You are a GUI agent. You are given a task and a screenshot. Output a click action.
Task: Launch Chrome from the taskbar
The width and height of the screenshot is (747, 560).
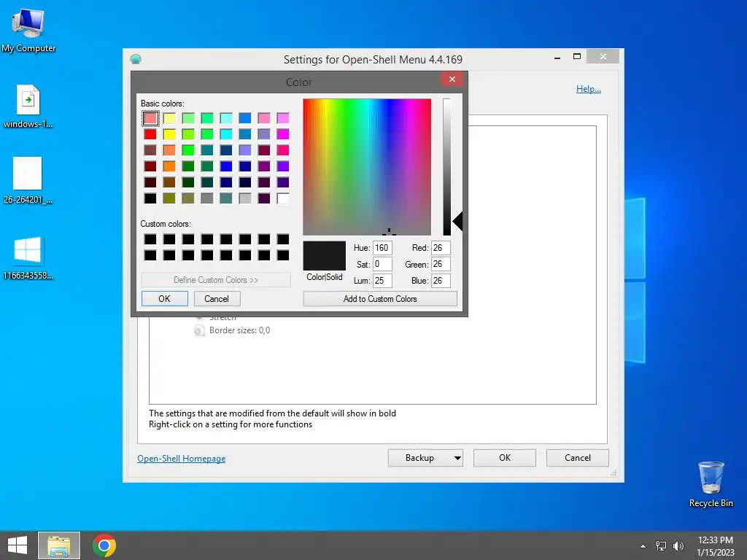104,545
